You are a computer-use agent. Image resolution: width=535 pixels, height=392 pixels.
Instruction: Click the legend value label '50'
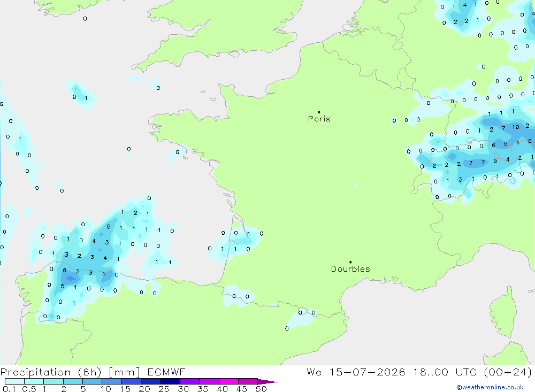pyautogui.click(x=261, y=389)
